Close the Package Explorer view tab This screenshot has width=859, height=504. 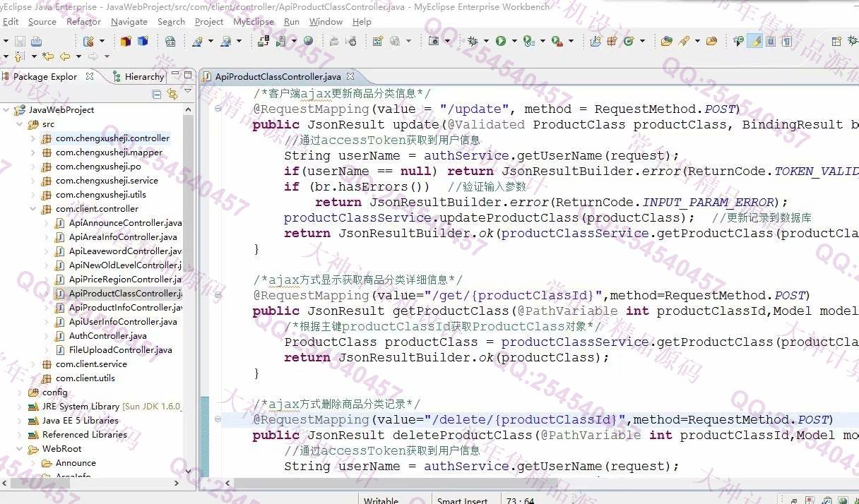pyautogui.click(x=90, y=76)
